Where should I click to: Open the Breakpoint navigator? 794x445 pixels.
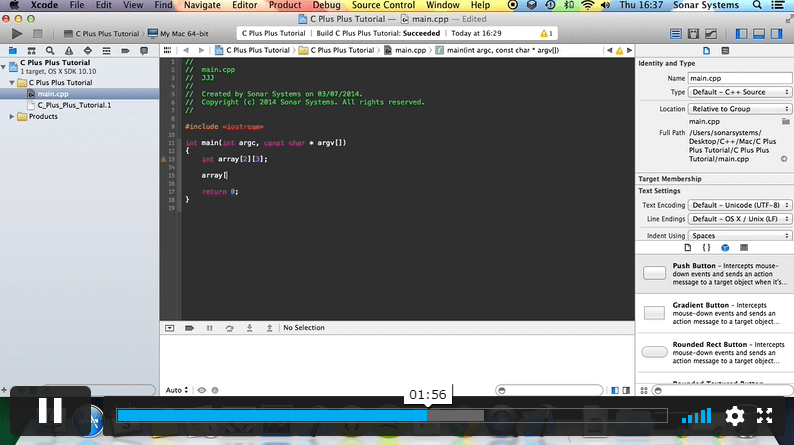pyautogui.click(x=125, y=51)
